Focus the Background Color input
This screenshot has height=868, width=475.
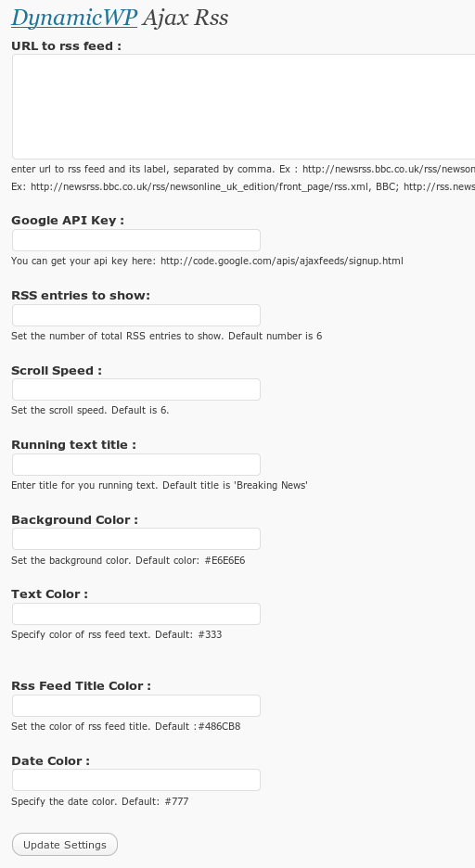(136, 539)
